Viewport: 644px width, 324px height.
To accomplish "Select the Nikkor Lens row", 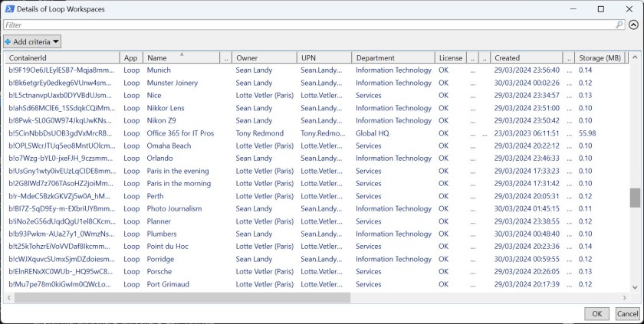I will [317, 108].
